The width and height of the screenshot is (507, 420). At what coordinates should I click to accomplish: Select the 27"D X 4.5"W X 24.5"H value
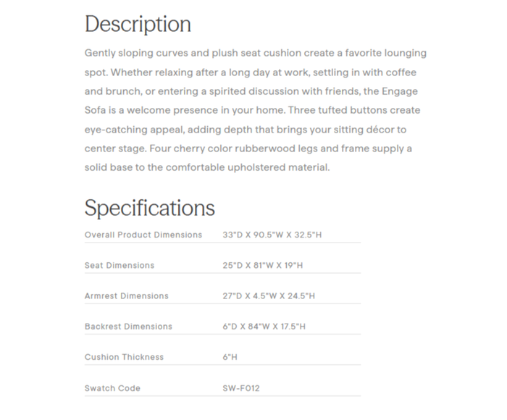pos(269,295)
